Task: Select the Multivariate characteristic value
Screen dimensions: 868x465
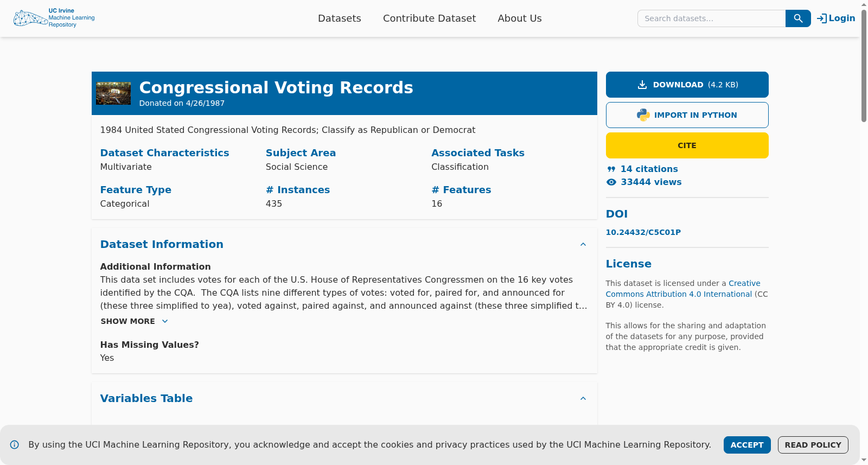Action: (126, 167)
